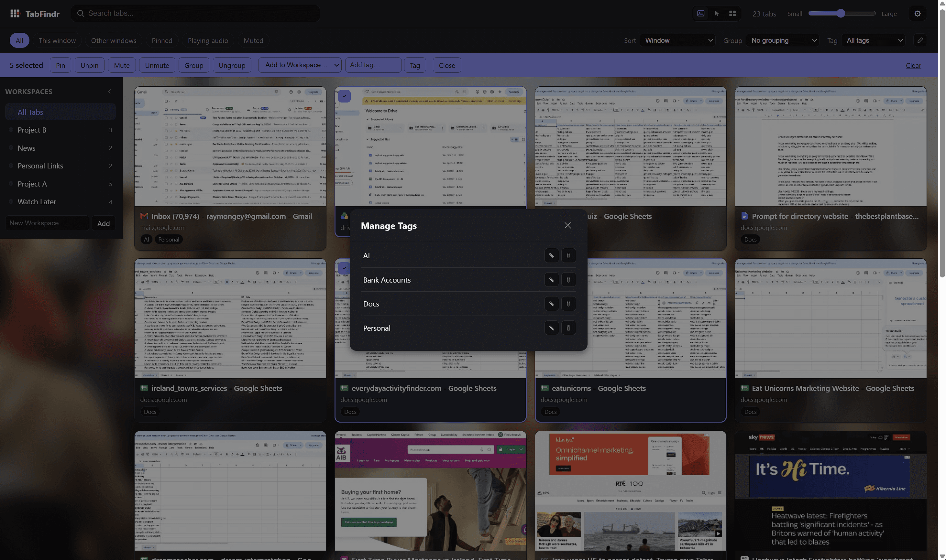Open settings gear icon
The height and width of the screenshot is (560, 946).
coord(918,14)
